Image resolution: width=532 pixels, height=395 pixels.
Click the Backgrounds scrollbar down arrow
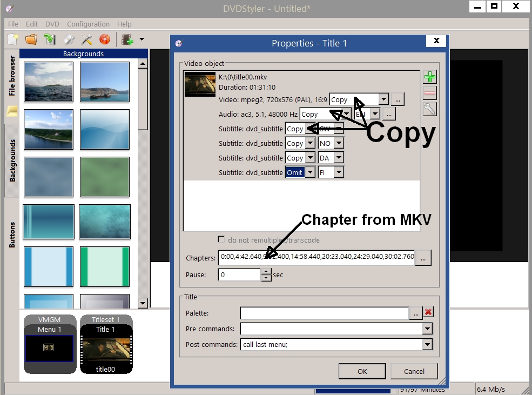click(143, 303)
